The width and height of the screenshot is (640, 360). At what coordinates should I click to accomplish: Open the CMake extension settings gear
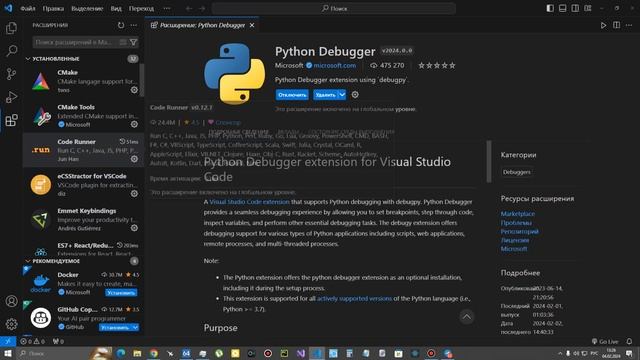pos(134,90)
